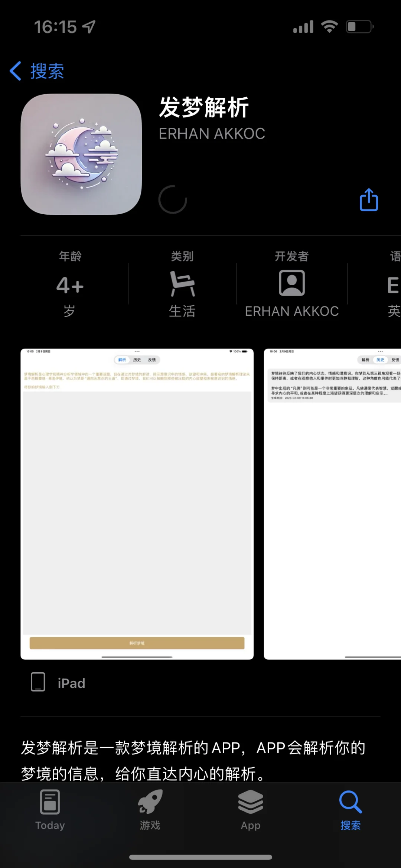Open first iPad screenshot preview
The width and height of the screenshot is (401, 868).
coord(137,504)
